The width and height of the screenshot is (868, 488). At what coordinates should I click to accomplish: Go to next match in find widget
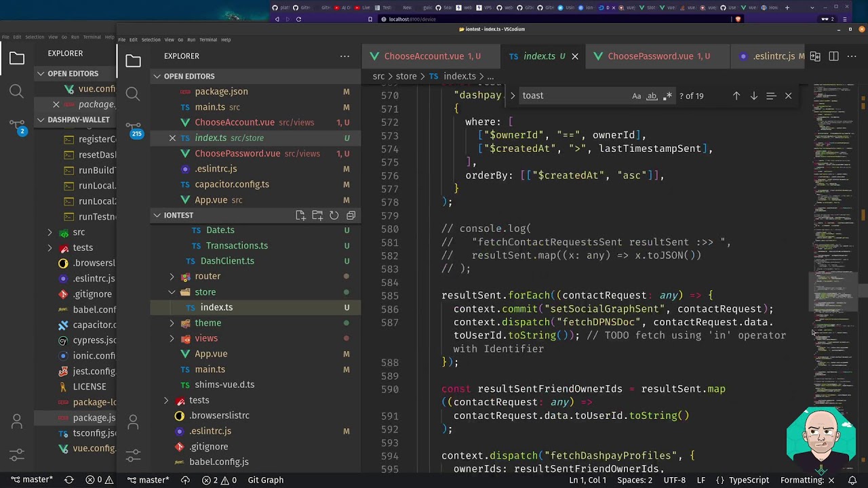tap(753, 96)
